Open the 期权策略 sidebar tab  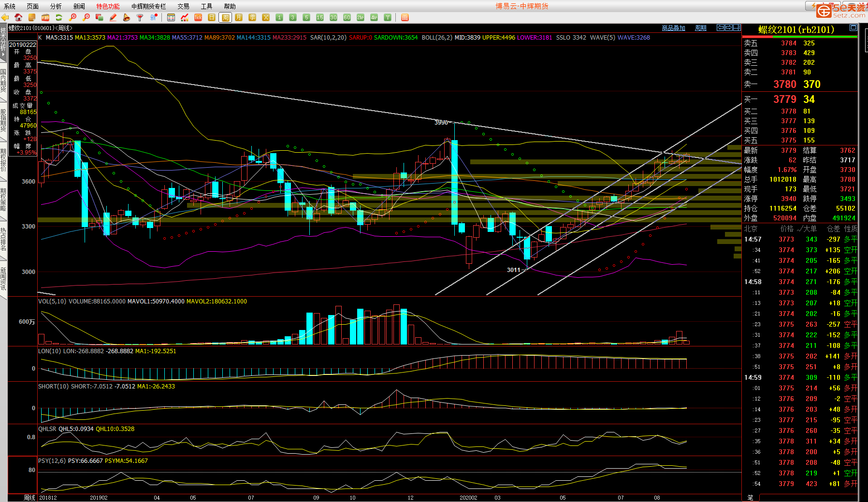click(x=3, y=199)
